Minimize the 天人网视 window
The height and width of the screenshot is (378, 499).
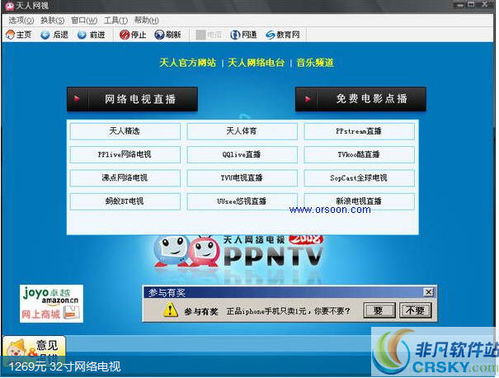(460, 5)
